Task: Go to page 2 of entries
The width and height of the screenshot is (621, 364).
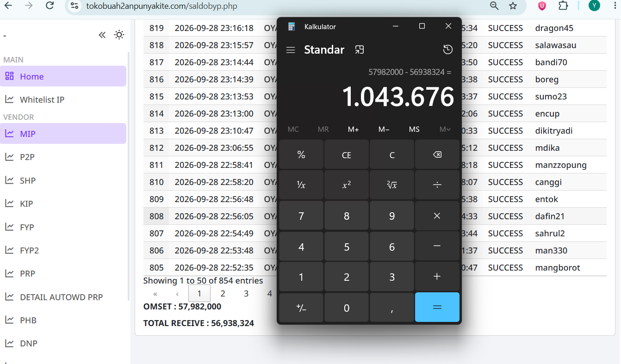Action: [223, 293]
